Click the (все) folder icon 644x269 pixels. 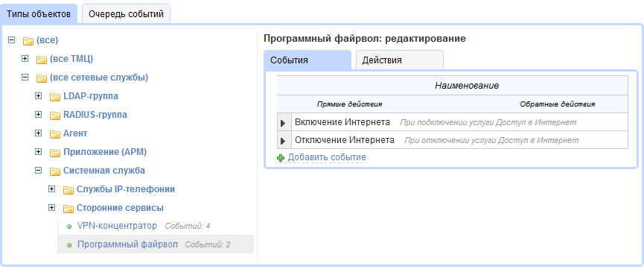click(x=28, y=41)
